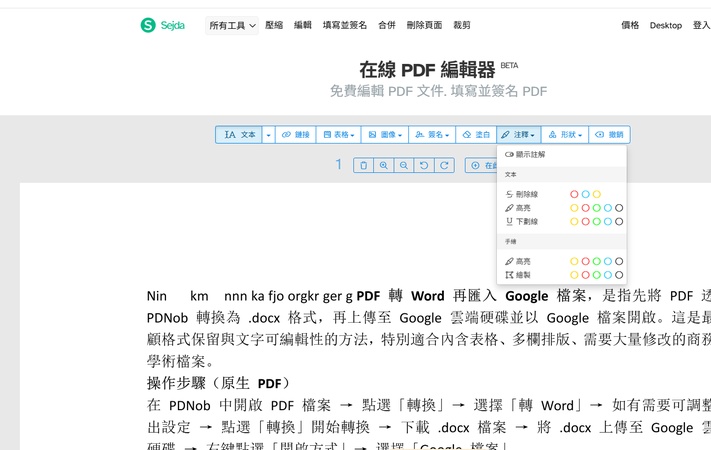Viewport: 711px width, 450px height.
Task: Choose 高亮 under the 文本 section
Action: point(518,208)
